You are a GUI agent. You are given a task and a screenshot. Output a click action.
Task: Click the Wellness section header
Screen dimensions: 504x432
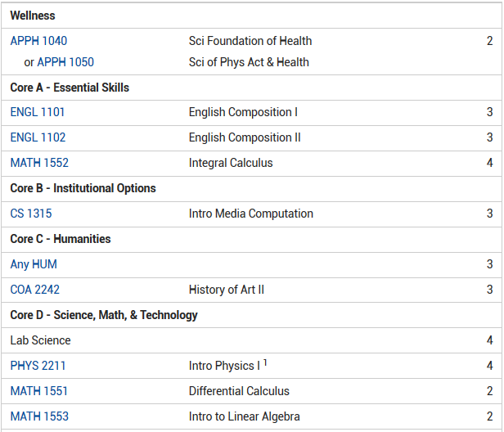[33, 16]
